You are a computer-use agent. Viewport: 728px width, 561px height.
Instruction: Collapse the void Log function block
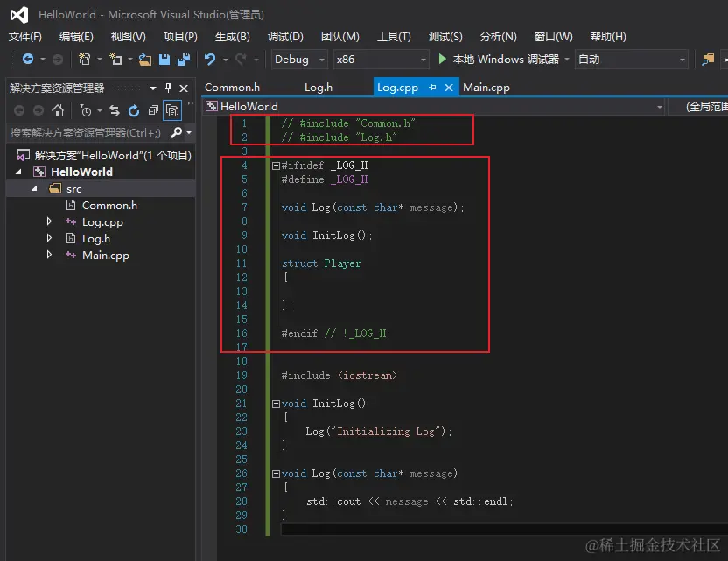276,473
